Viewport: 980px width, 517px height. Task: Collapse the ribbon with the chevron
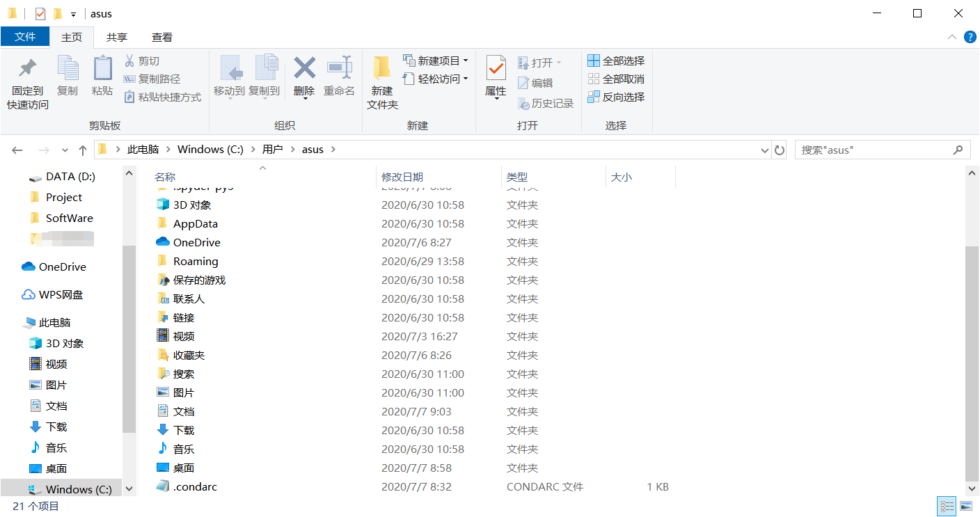pyautogui.click(x=951, y=37)
